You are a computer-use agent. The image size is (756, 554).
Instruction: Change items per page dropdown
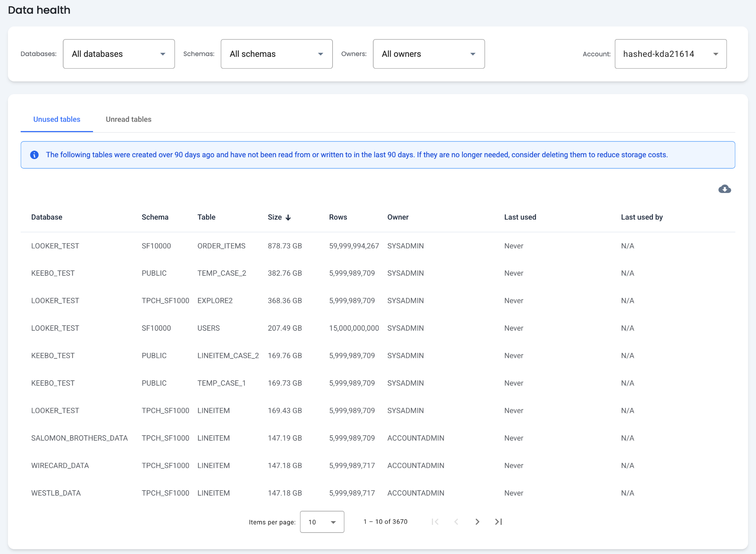pos(322,522)
